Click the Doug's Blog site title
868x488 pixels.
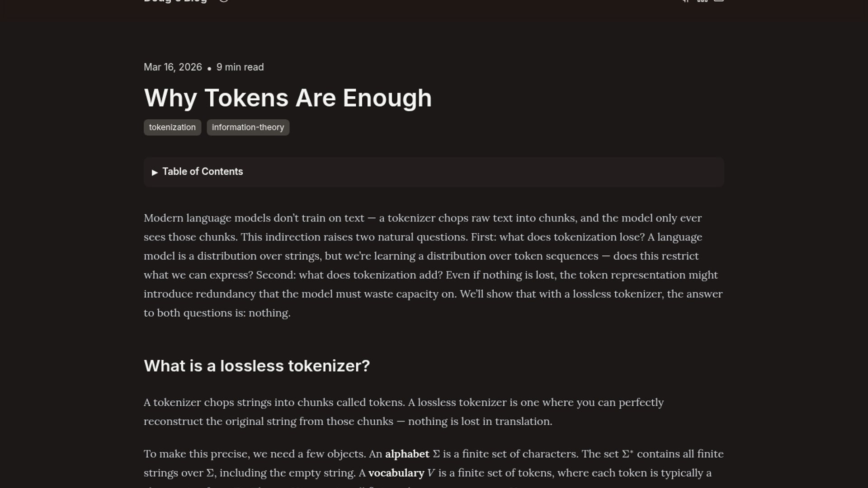coord(175,1)
